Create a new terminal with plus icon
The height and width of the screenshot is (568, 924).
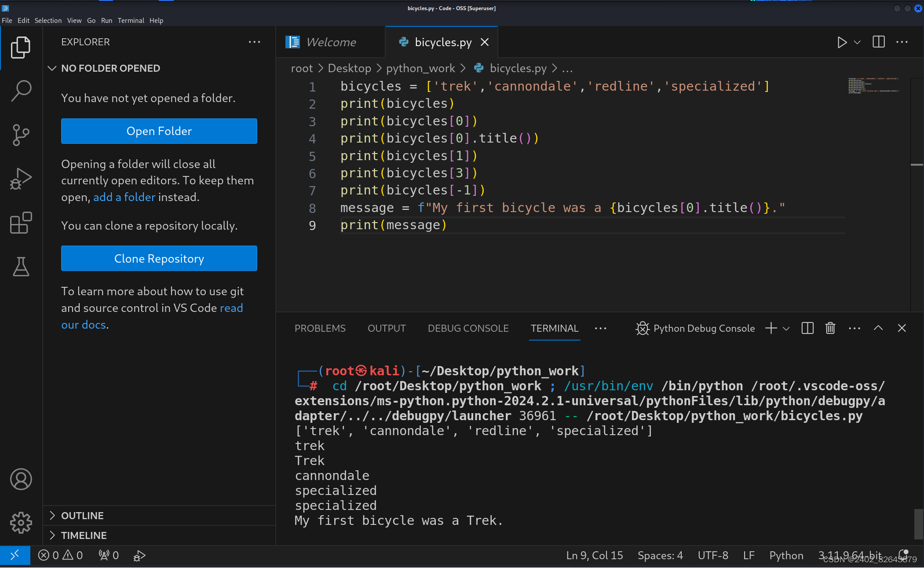[x=771, y=328]
